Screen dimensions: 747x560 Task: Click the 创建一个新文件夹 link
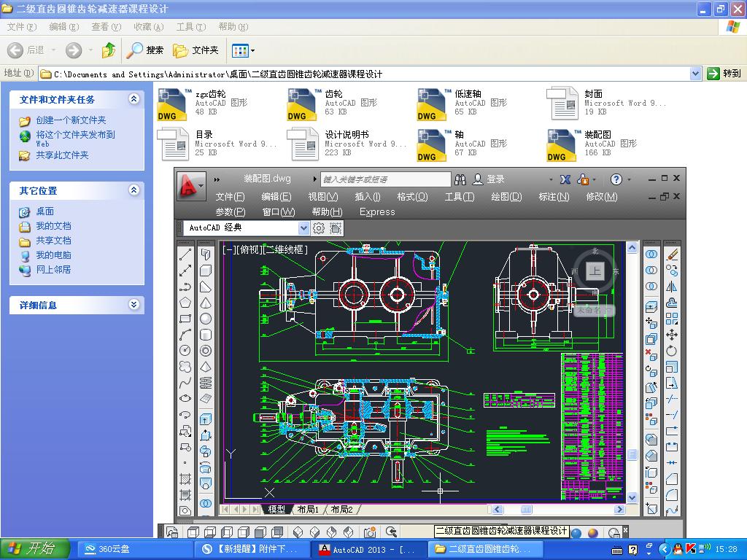[71, 120]
